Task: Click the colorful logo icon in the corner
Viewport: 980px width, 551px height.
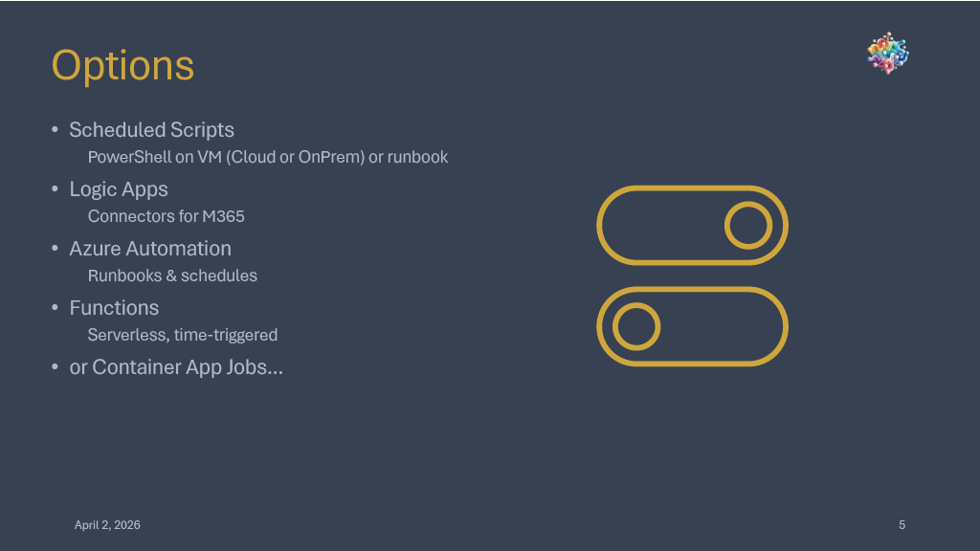Action: 887,54
